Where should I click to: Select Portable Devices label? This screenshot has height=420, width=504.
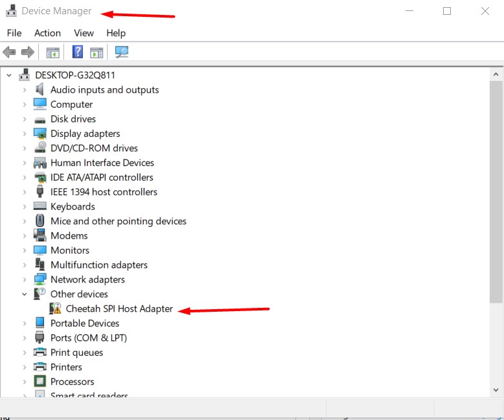click(85, 323)
